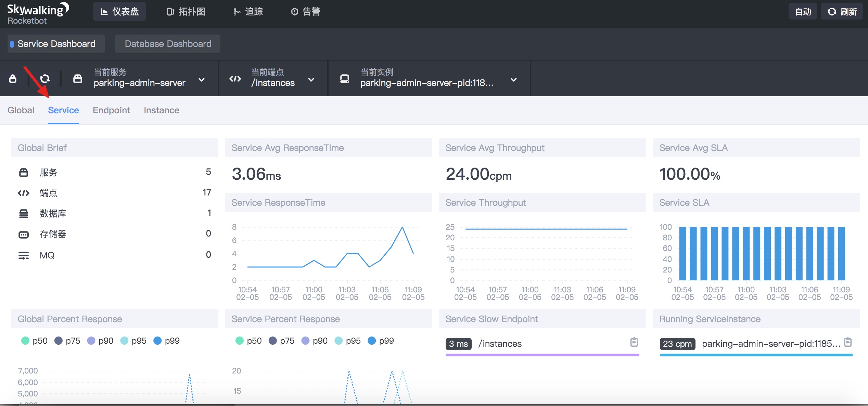
Task: Switch to the Endpoint tab
Action: click(x=111, y=110)
